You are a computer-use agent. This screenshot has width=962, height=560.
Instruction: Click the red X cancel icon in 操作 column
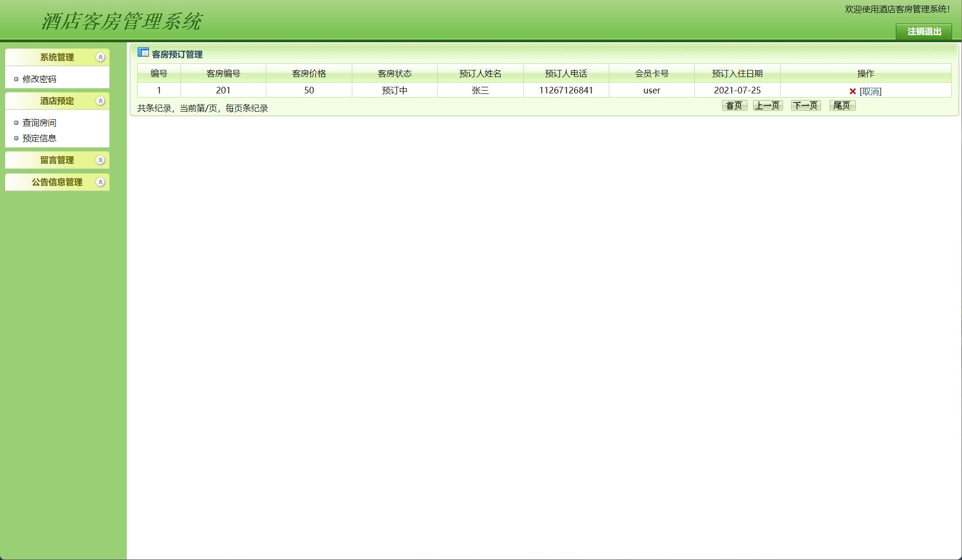pyautogui.click(x=853, y=91)
